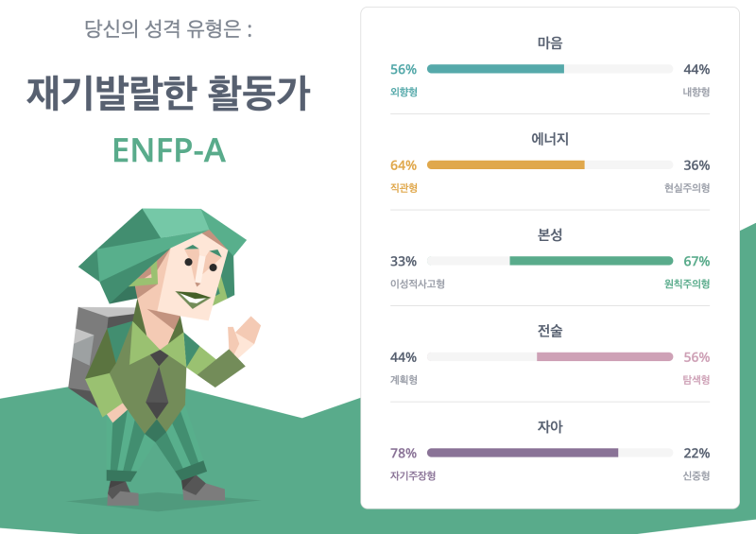Select the 외향형 label
The image size is (756, 534).
(404, 92)
